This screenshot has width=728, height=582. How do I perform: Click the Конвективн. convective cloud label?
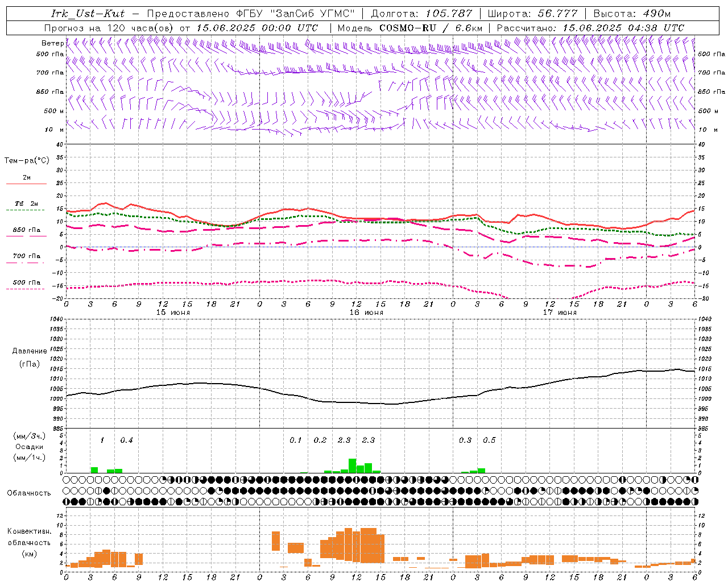point(30,531)
